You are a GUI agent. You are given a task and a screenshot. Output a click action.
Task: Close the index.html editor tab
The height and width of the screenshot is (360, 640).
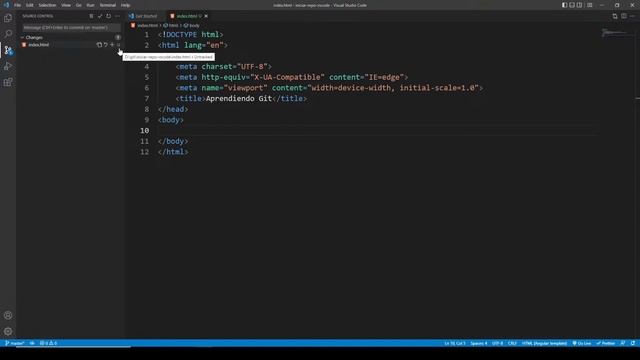(x=206, y=16)
